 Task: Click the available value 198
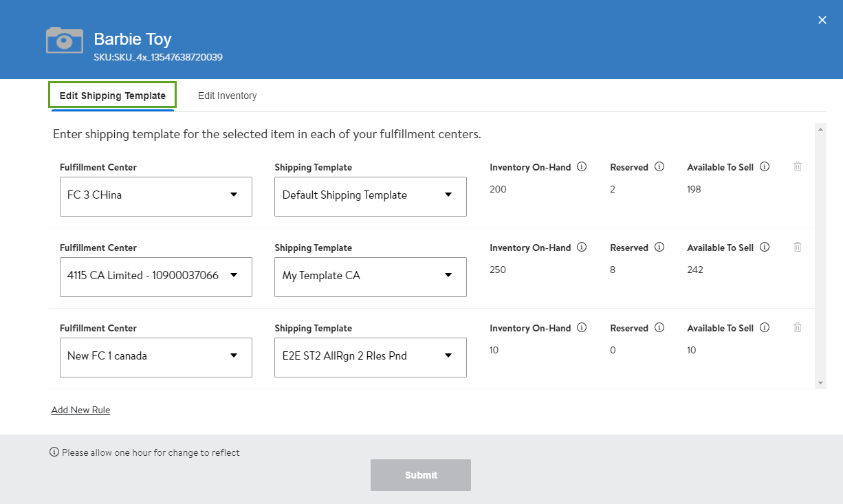pyautogui.click(x=694, y=189)
